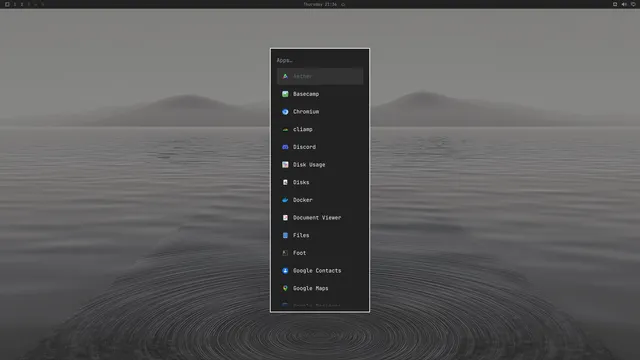Open the volume icon in the top bar
Viewport: 640px width, 360px height.
[624, 4]
